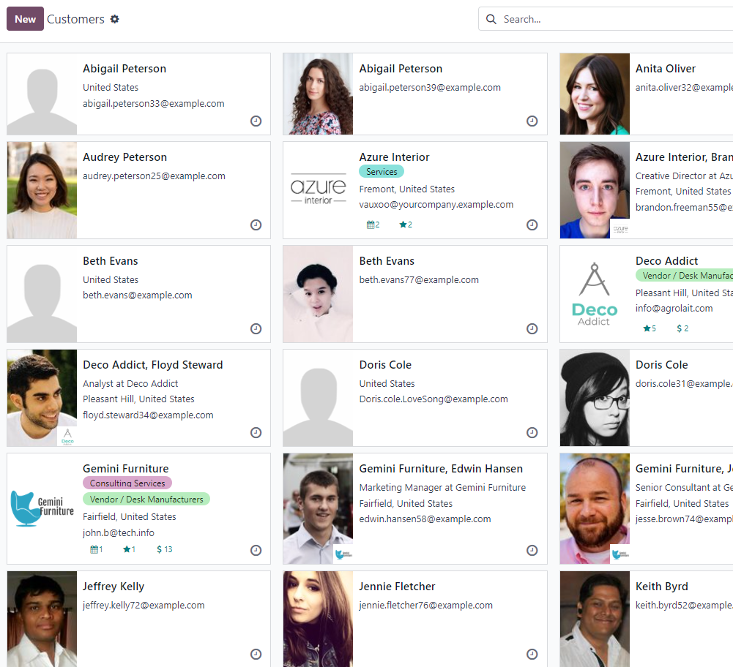733x667 pixels.
Task: Click email abigail.peterson33@example.com
Action: pyautogui.click(x=153, y=104)
